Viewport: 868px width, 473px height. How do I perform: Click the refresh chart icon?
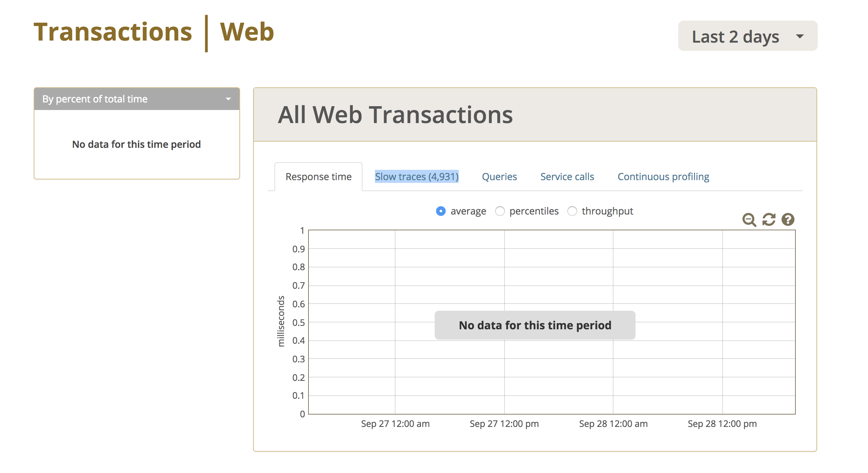[x=769, y=219]
